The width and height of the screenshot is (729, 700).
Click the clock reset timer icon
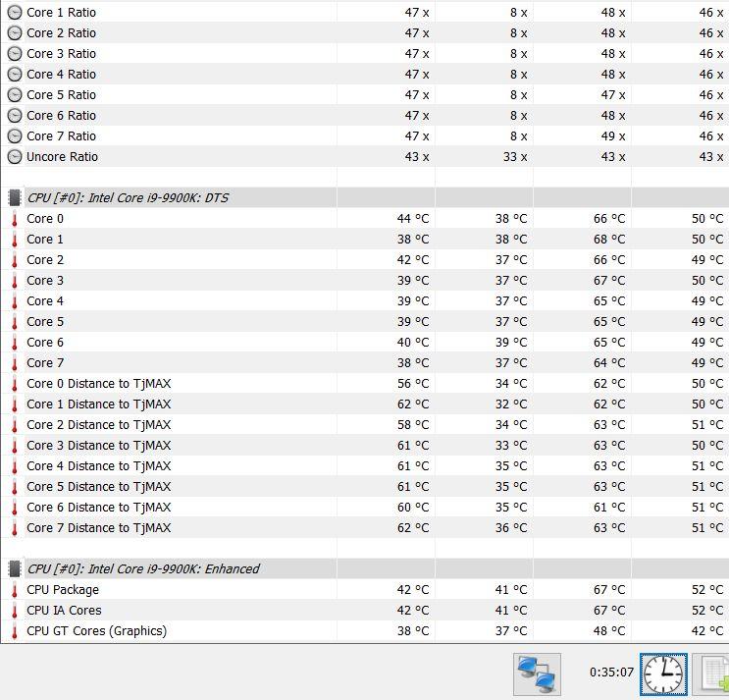pos(663,673)
